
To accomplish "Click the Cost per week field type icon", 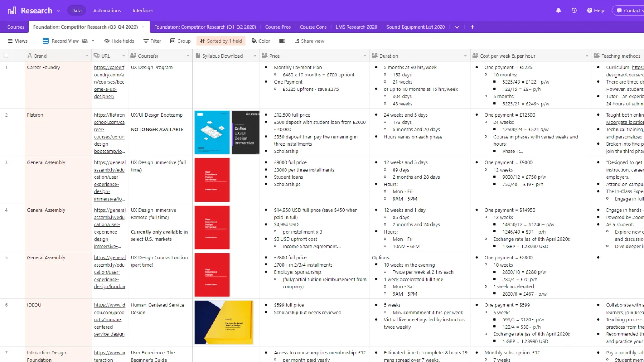I will (x=475, y=56).
